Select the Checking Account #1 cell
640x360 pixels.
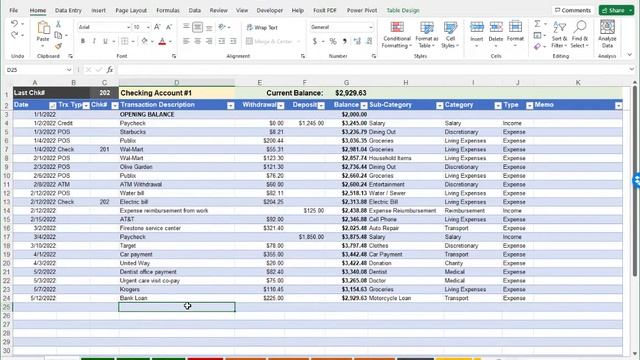click(177, 93)
